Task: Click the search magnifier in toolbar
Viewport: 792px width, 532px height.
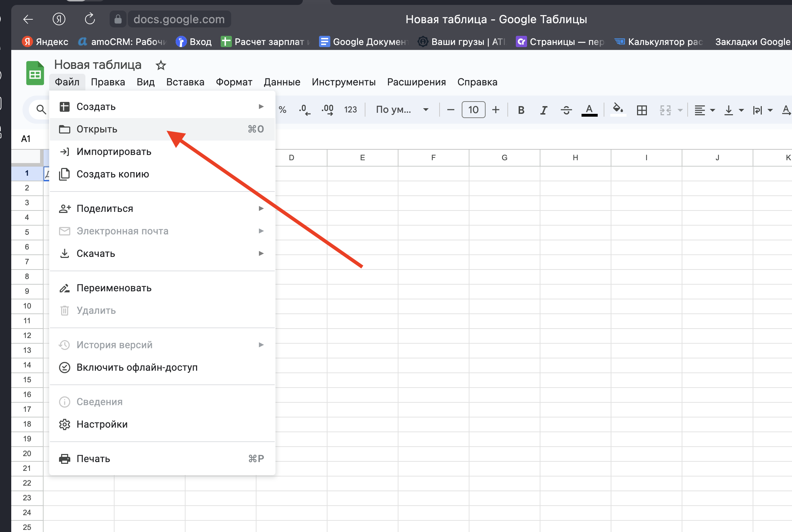Action: pos(41,110)
